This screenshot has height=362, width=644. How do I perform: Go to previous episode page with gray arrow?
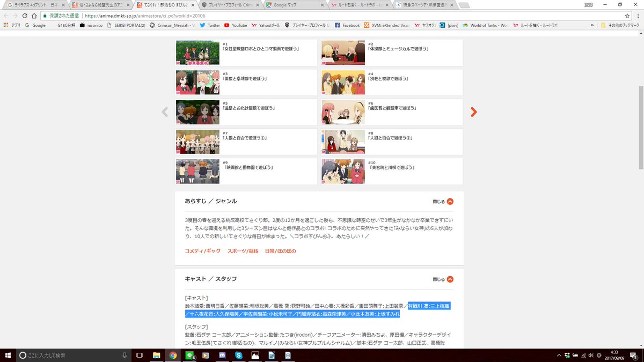click(x=165, y=112)
